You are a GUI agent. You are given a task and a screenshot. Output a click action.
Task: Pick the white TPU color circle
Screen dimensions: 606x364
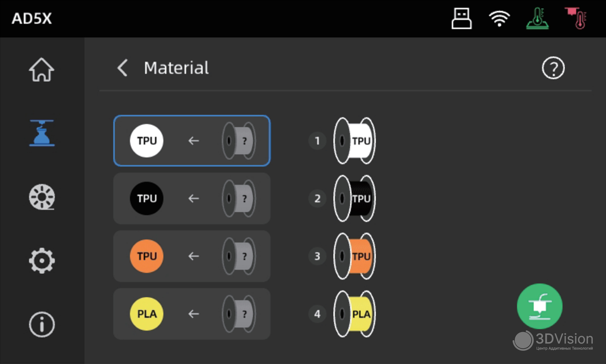point(147,141)
